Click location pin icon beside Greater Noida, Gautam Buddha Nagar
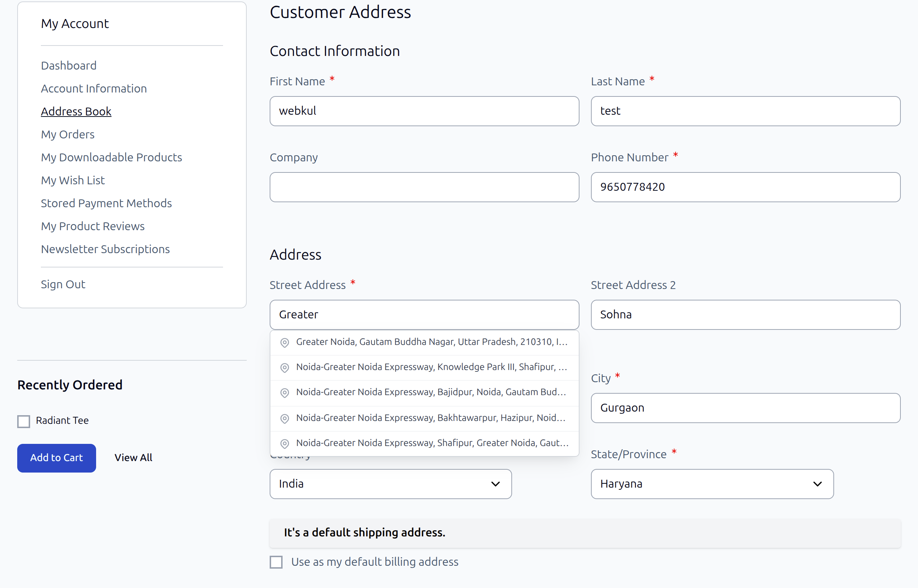This screenshot has height=588, width=918. click(284, 342)
